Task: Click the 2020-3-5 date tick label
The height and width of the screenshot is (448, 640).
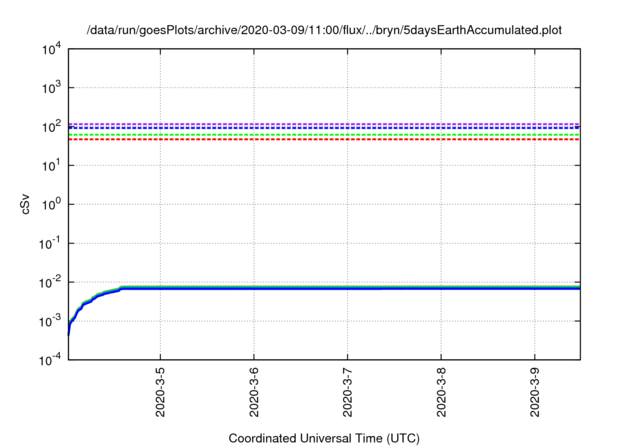Action: (x=160, y=392)
